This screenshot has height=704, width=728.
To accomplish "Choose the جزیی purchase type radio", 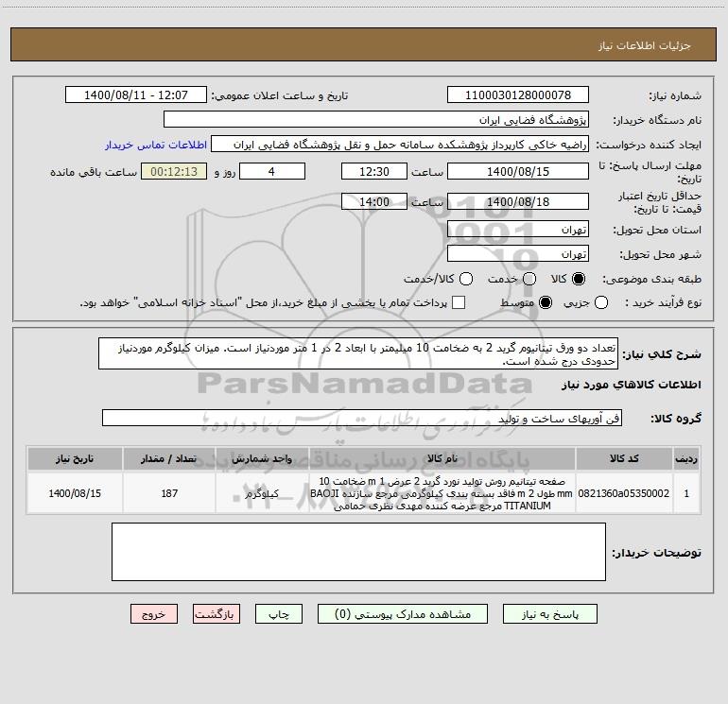I will click(600, 302).
